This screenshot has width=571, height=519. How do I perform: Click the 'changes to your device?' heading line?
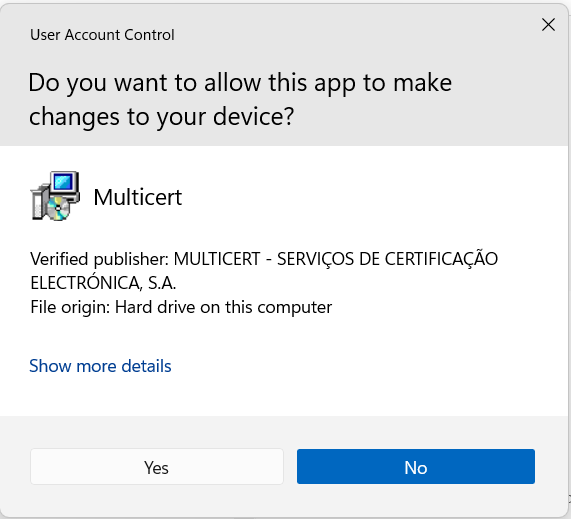pos(161,117)
